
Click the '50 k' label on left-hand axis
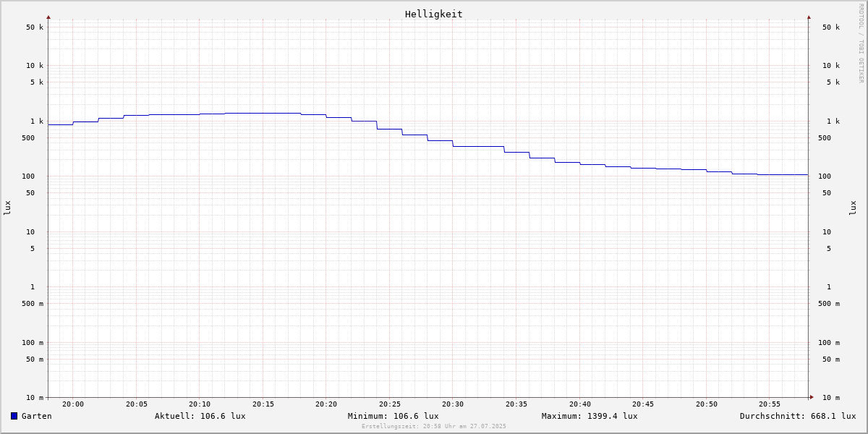(x=35, y=27)
